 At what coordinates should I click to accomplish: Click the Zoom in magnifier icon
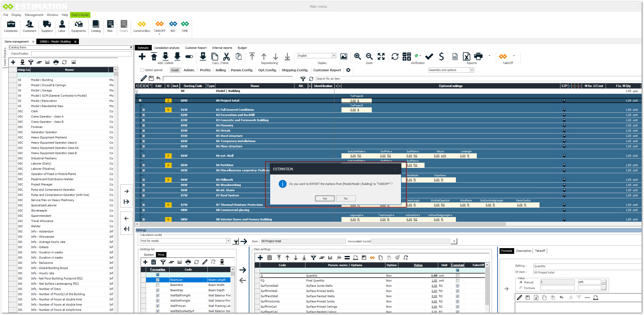coord(357,56)
